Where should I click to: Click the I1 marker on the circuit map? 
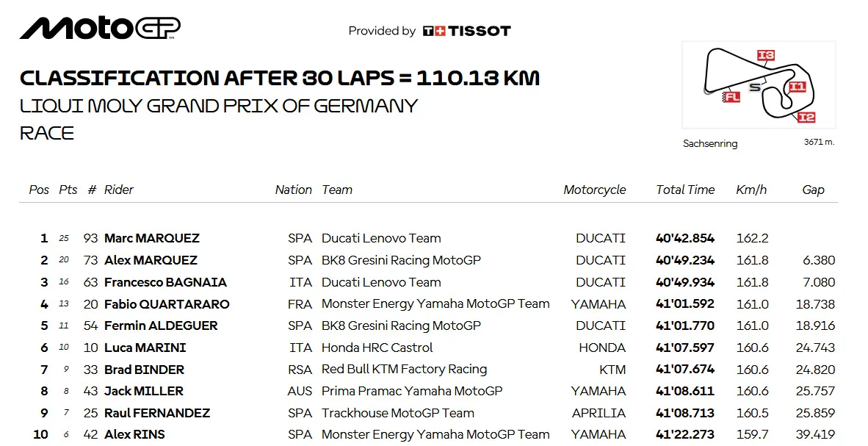pos(798,87)
